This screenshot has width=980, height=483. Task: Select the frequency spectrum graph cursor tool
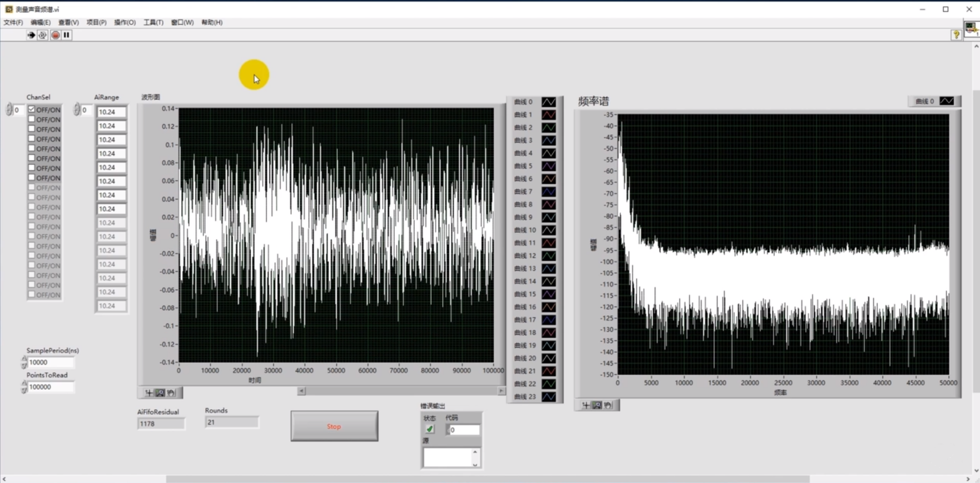(586, 405)
